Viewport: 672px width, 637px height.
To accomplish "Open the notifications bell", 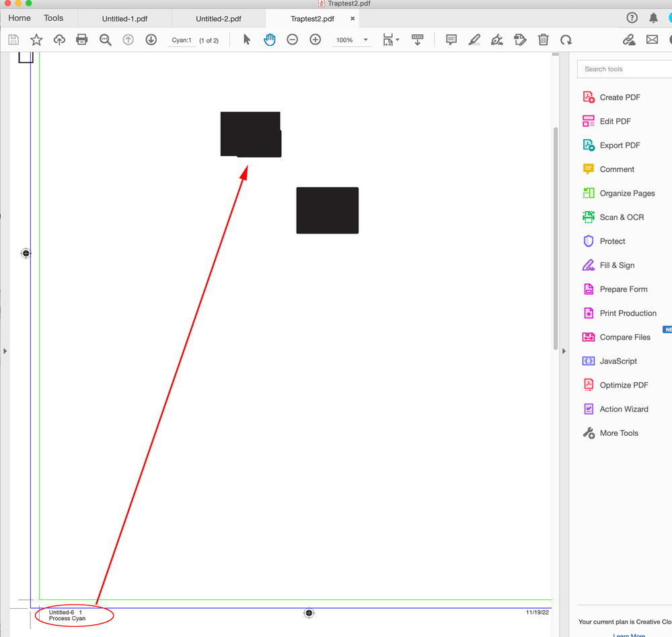I will pos(653,17).
